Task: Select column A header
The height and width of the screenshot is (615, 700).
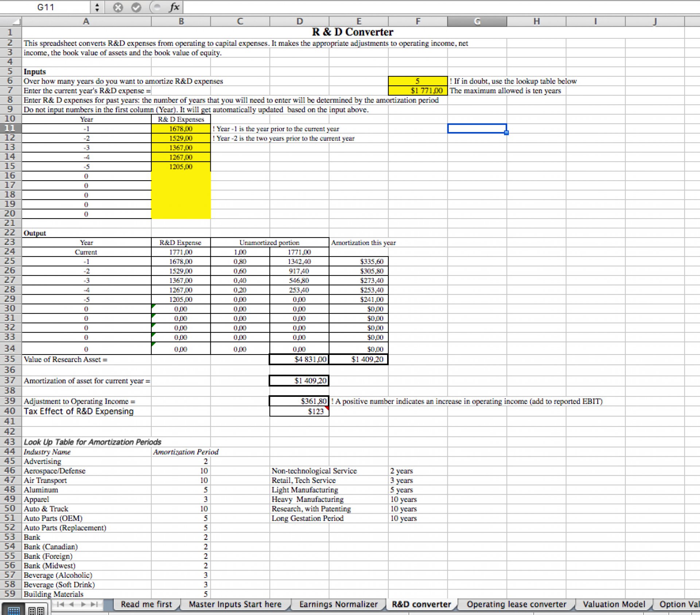Action: pos(86,22)
